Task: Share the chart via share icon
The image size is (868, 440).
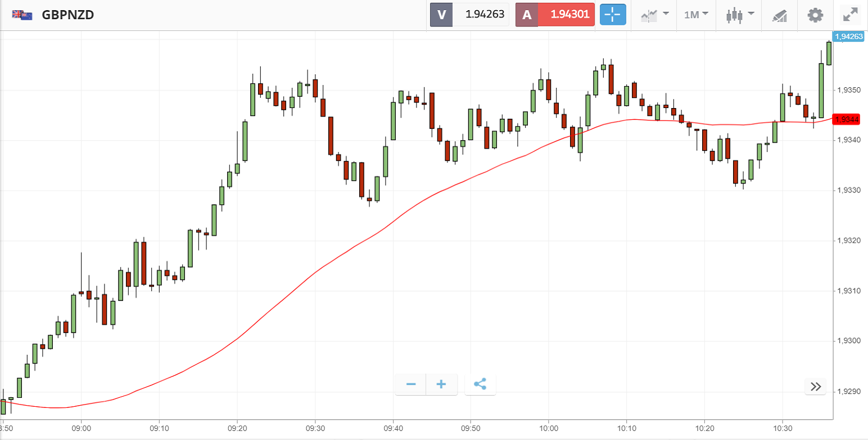Action: coord(480,385)
